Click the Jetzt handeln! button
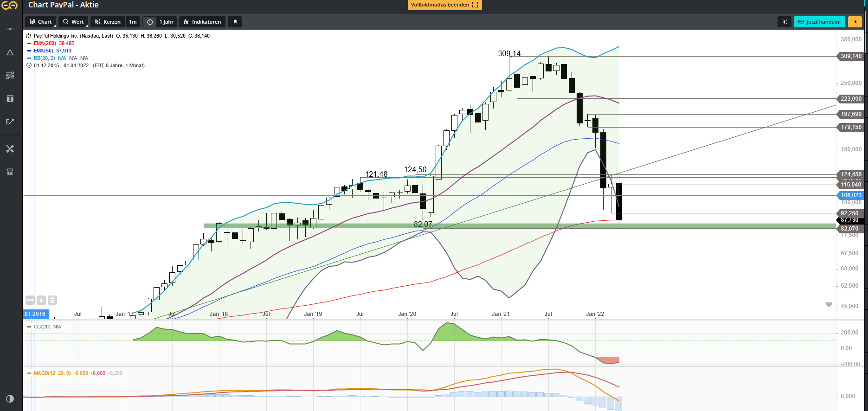This screenshot has width=868, height=411. pos(819,22)
